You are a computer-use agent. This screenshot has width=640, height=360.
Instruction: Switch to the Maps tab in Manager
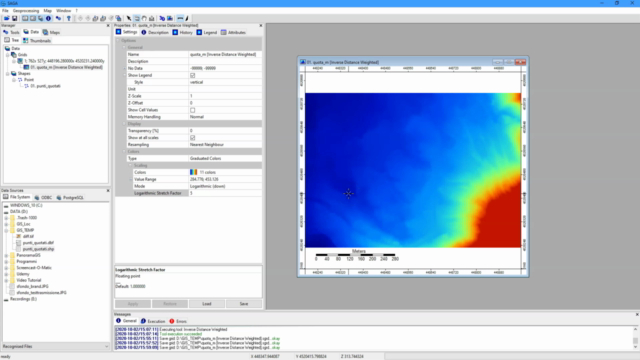coord(51,32)
